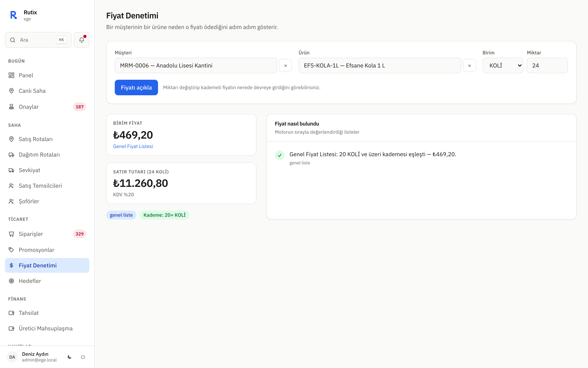The image size is (588, 368).
Task: Click the search magnifier icon
Action: [x=13, y=40]
